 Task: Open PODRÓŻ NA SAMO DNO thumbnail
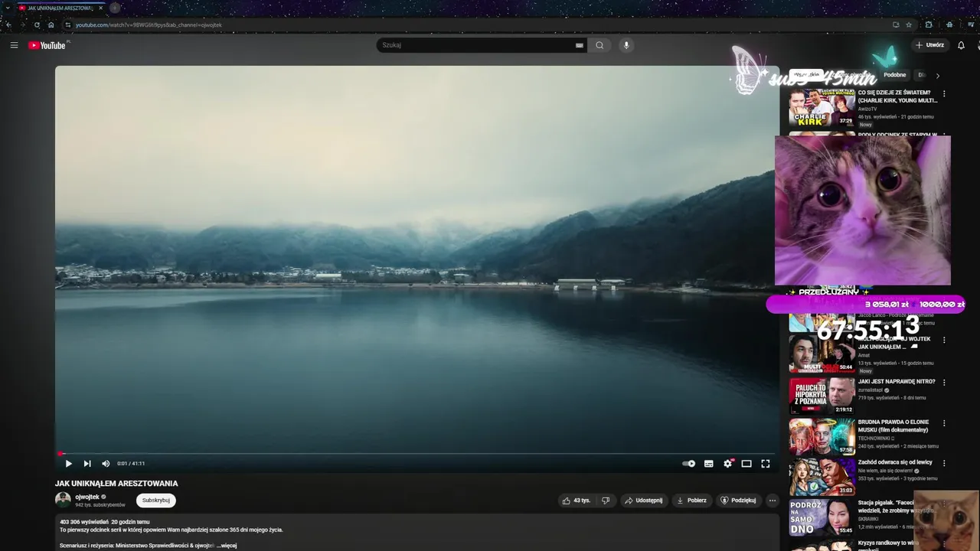coord(822,517)
